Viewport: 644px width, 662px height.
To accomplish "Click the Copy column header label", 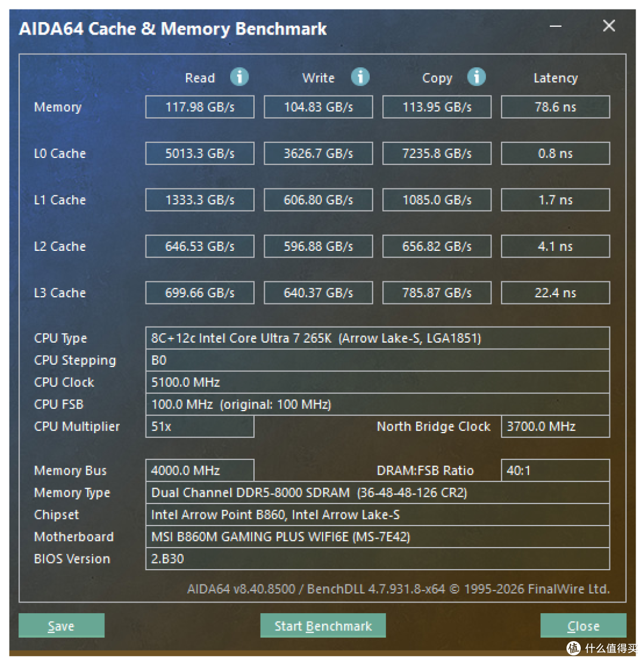I will pos(437,79).
